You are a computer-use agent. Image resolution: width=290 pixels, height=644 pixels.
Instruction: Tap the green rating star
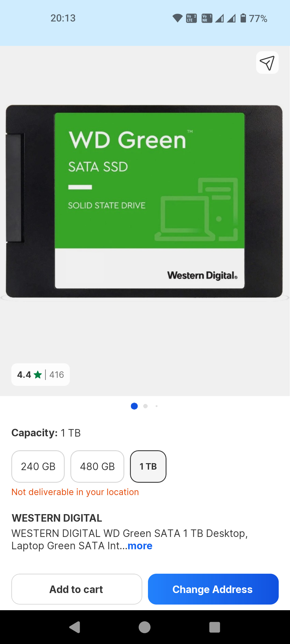click(38, 375)
